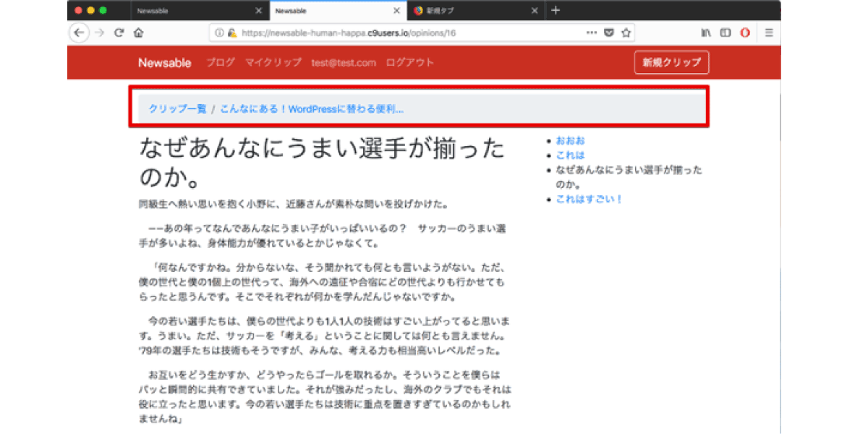Reload the current page
This screenshot has height=434, width=868.
(x=119, y=33)
